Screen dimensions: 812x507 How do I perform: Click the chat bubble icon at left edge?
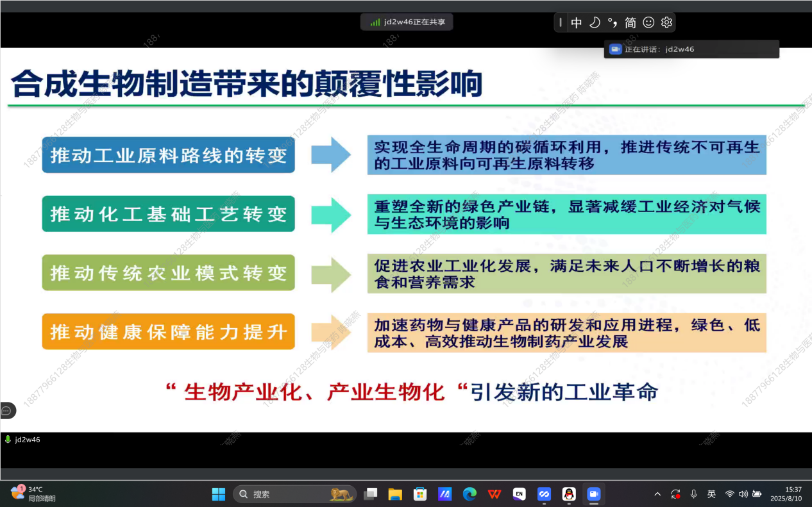6,411
